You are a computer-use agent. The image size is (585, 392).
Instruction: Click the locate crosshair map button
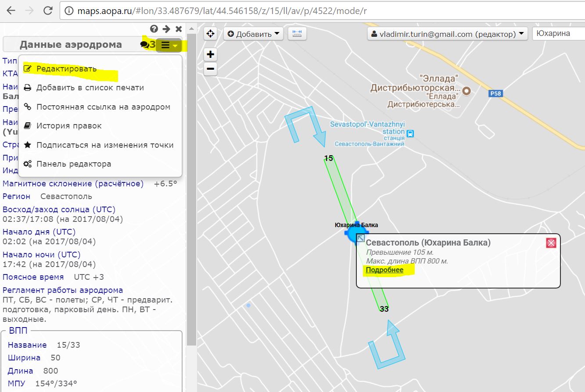[x=211, y=34]
